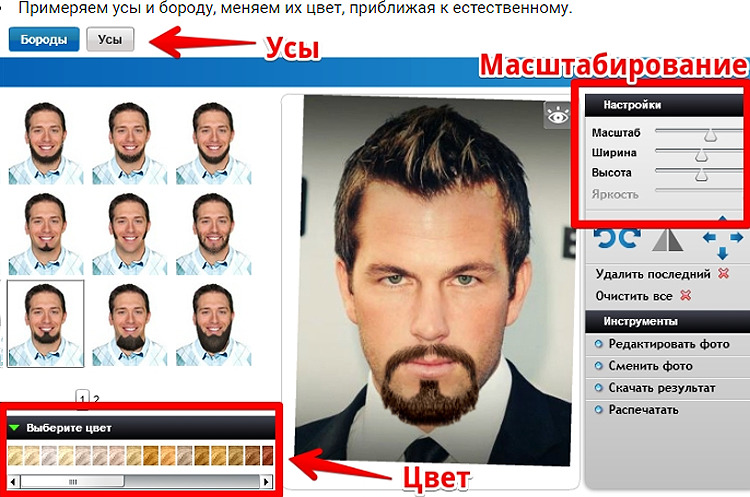This screenshot has height=497, width=750.
Task: Move beard right with blue arrow
Action: click(x=737, y=237)
